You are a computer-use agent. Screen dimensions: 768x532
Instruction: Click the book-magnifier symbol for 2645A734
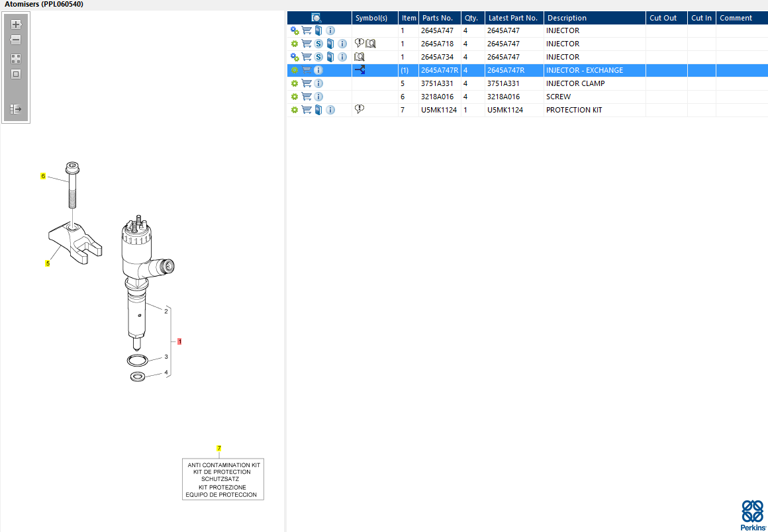pyautogui.click(x=359, y=57)
